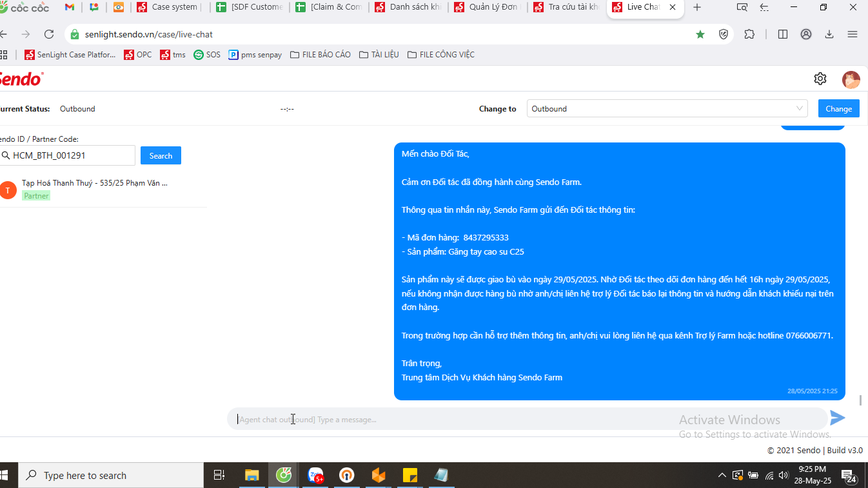Switch to the SDF Customer spreadsheet tab
868x488 pixels.
pyautogui.click(x=250, y=7)
